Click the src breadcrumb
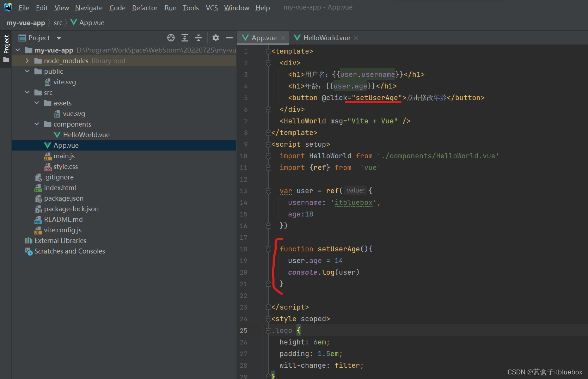 pos(58,23)
